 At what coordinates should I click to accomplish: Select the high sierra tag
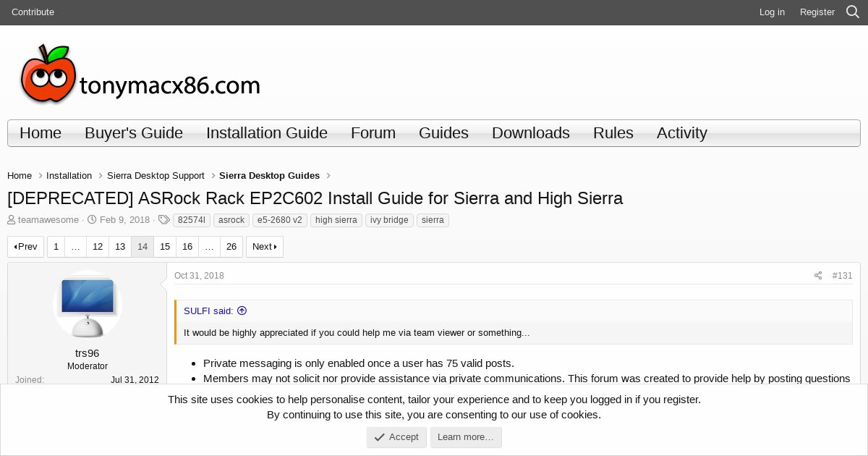(x=336, y=220)
